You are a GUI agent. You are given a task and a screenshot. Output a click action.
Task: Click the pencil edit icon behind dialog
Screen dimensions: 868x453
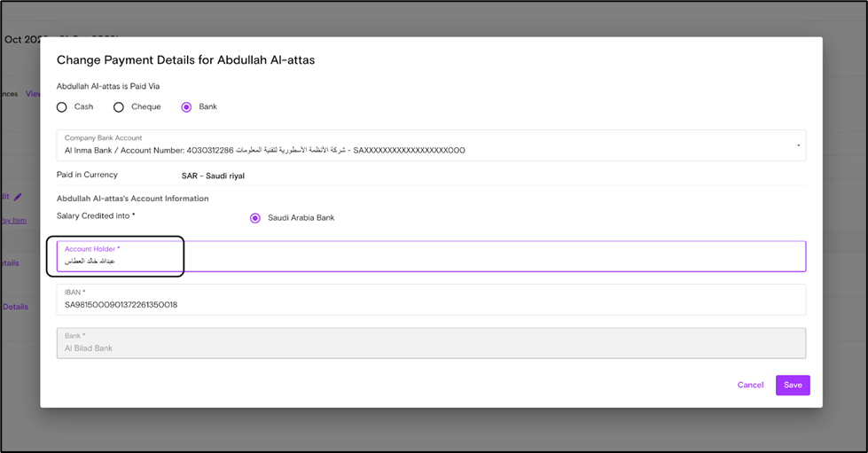pyautogui.click(x=18, y=197)
